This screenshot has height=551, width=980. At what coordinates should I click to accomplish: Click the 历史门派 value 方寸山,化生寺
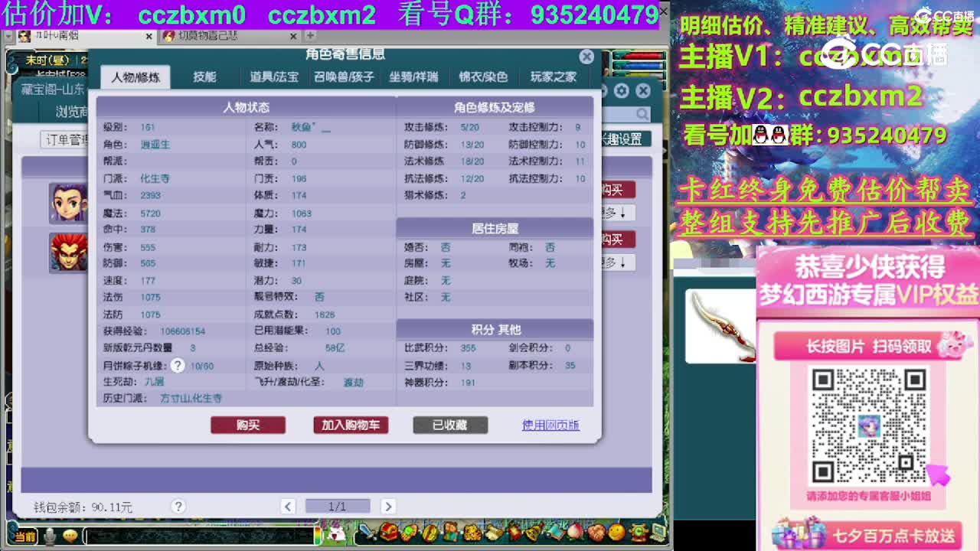tap(191, 399)
